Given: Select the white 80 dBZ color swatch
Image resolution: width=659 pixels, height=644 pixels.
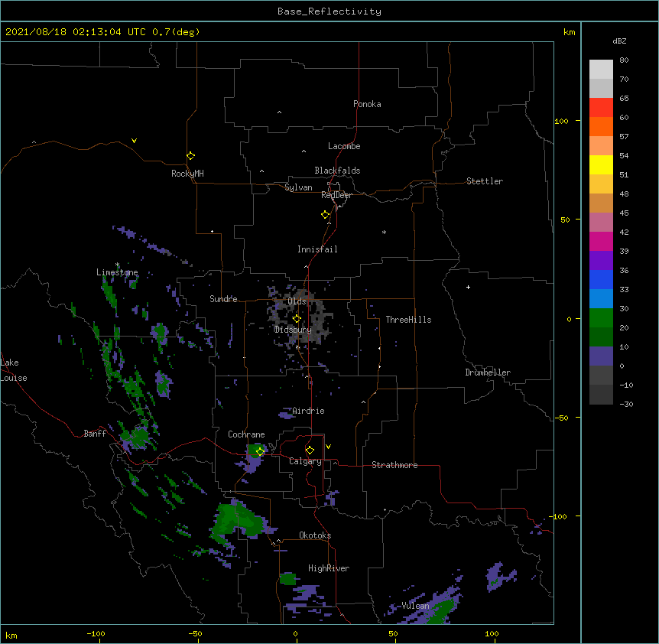Looking at the screenshot, I should pyautogui.click(x=601, y=70).
